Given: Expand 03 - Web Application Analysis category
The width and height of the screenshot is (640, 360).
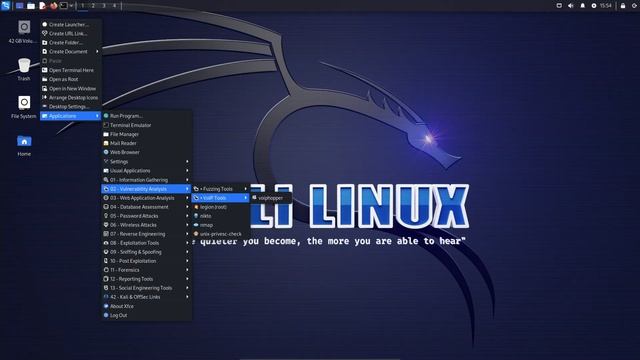Looking at the screenshot, I should [147, 198].
